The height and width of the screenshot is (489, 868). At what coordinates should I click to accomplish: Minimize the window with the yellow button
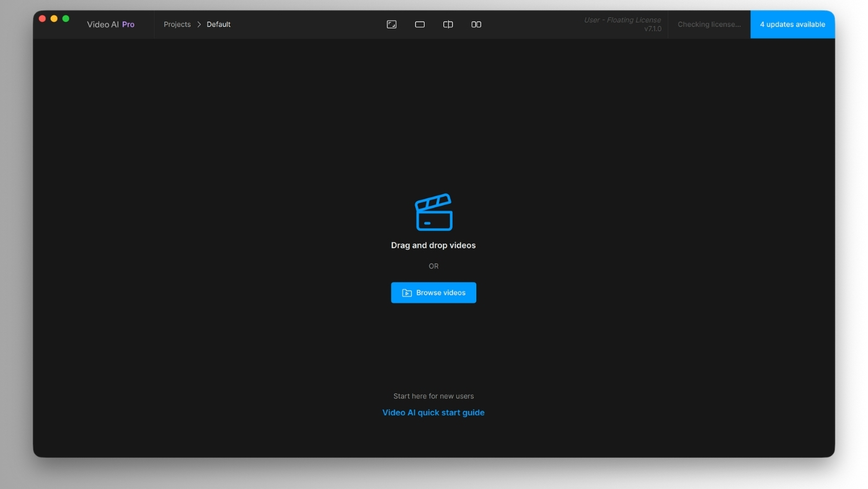point(54,19)
